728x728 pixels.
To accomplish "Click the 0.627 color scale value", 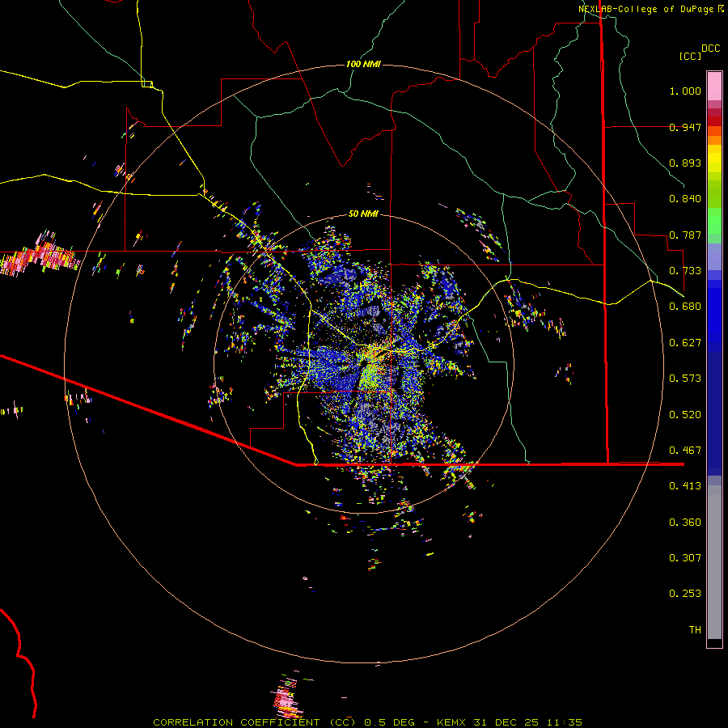I will coord(685,343).
